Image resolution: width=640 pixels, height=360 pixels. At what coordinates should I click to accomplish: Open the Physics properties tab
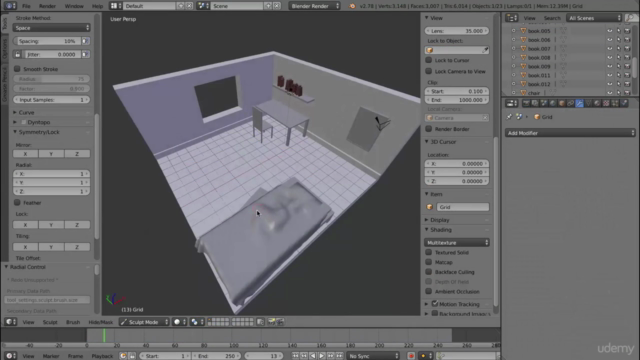[x=624, y=103]
